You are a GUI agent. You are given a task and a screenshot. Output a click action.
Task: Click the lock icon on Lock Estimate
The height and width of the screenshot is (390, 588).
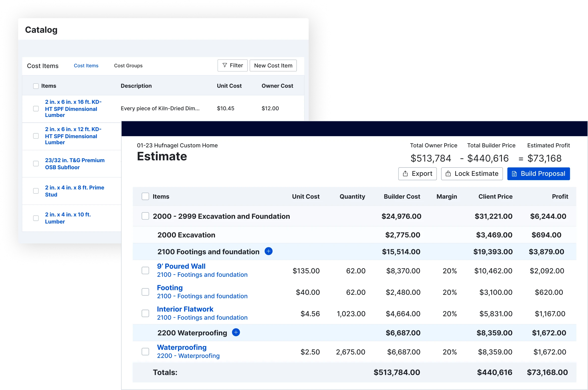pos(448,174)
